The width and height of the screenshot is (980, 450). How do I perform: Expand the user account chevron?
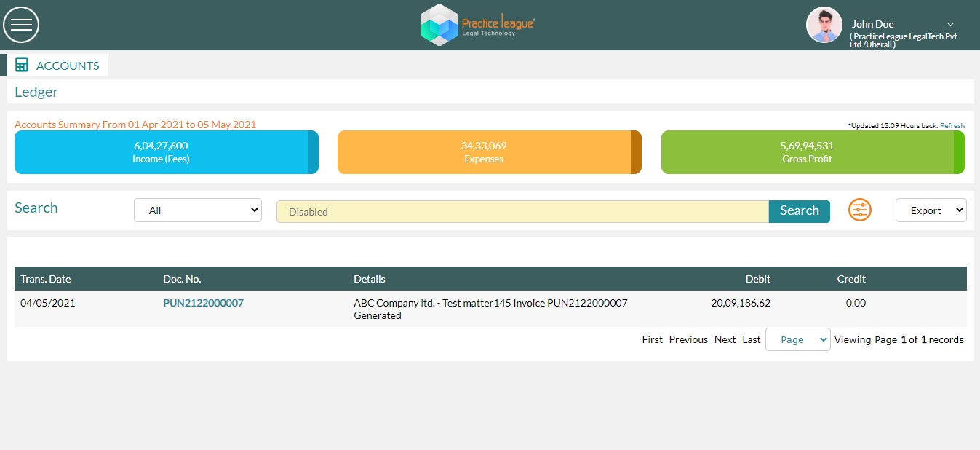pyautogui.click(x=950, y=25)
